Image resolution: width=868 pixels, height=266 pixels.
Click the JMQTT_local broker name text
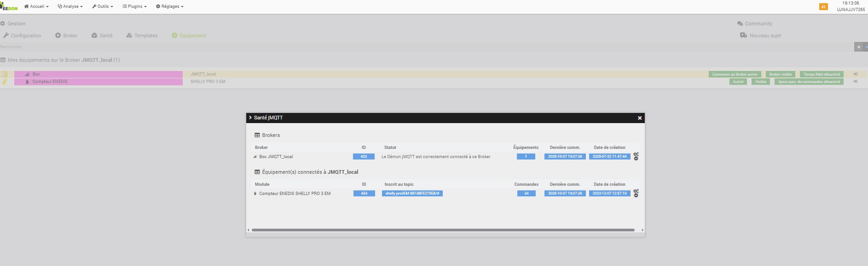tap(203, 74)
